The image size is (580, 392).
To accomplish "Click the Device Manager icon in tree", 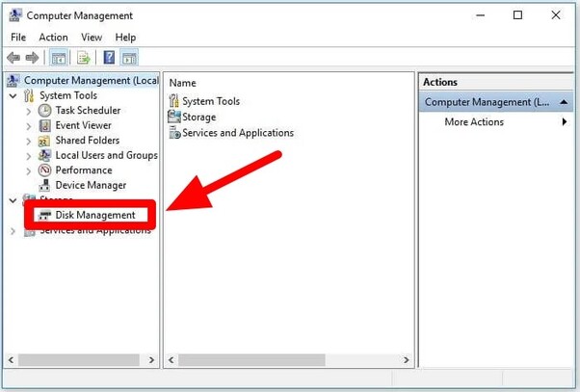I will 44,185.
